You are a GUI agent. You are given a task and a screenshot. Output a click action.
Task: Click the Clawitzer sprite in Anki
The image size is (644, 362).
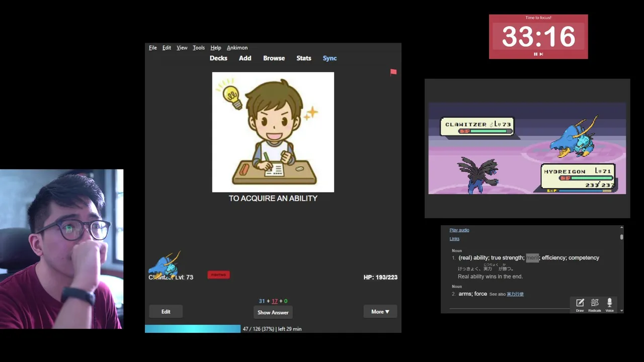tap(165, 265)
